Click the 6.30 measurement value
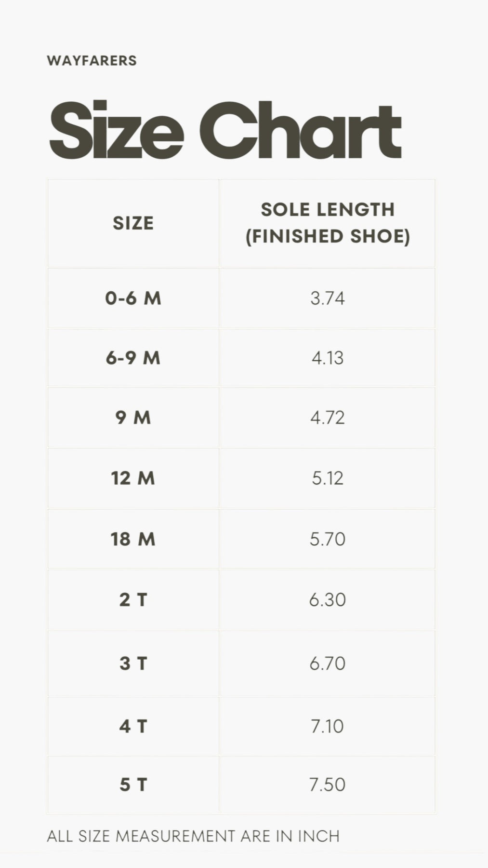Image resolution: width=488 pixels, height=868 pixels. (328, 599)
